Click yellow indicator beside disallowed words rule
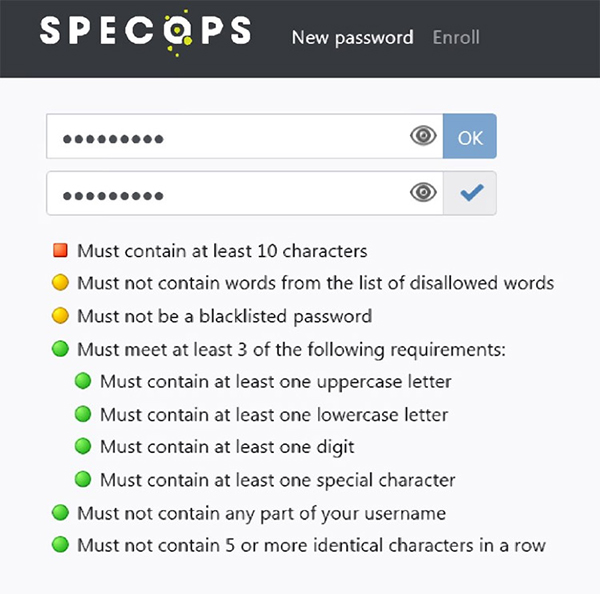 [60, 283]
